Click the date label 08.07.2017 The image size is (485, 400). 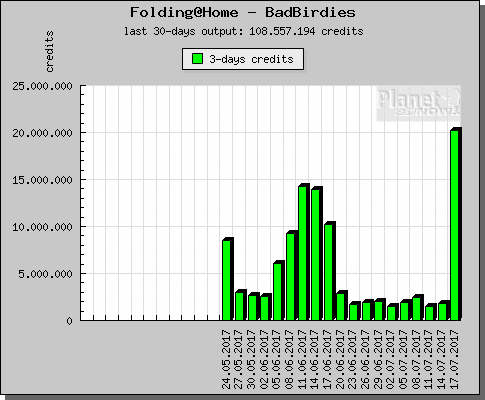(x=416, y=359)
